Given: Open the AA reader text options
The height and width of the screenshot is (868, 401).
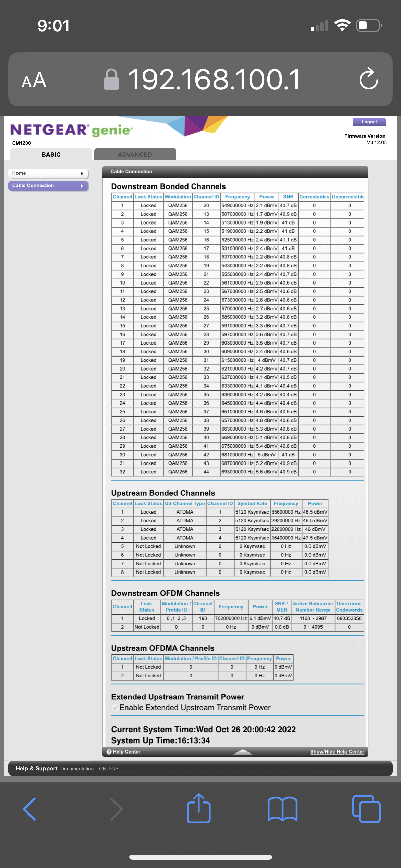Looking at the screenshot, I should tap(34, 80).
